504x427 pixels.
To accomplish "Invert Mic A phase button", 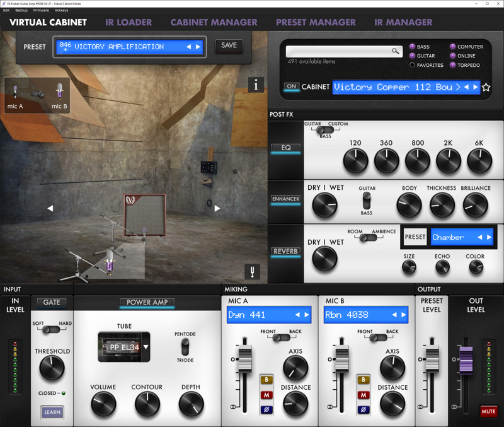I will pyautogui.click(x=266, y=409).
